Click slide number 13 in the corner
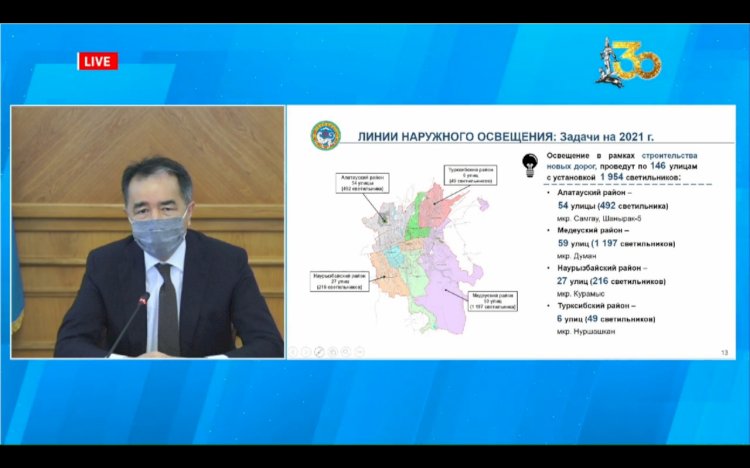The height and width of the screenshot is (468, 750). 724,352
